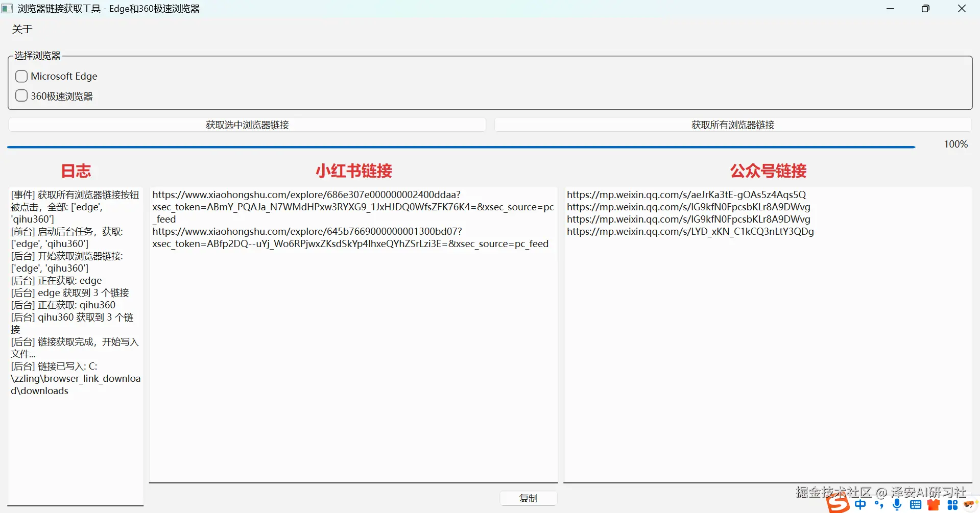Image resolution: width=980 pixels, height=513 pixels.
Task: Click the weixin link ending in aeJrKa3tE-gOAs5z4Aqs5Q
Action: coord(686,194)
